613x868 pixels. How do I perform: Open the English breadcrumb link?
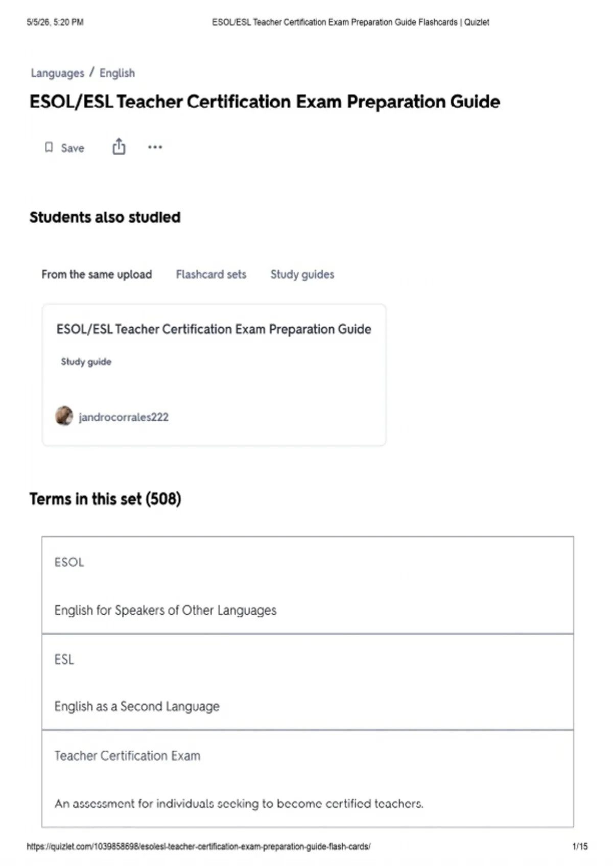[117, 73]
